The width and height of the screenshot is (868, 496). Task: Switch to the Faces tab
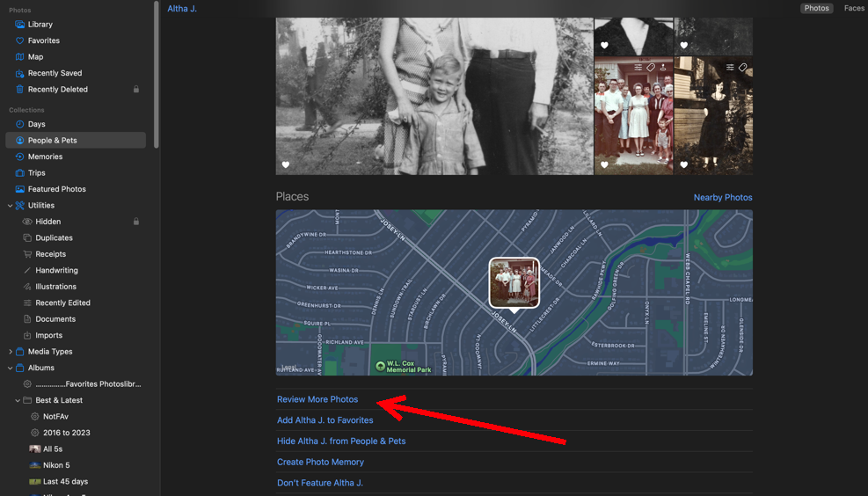[854, 8]
